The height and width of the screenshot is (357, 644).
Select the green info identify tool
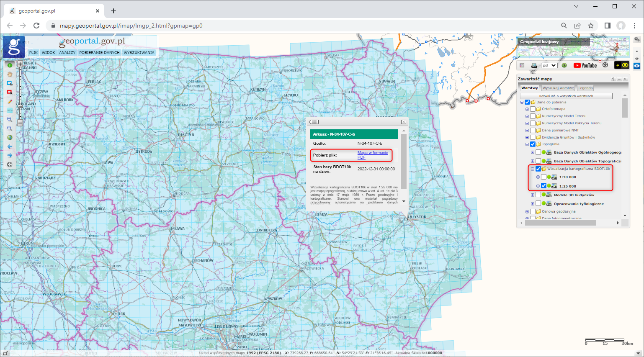tap(10, 65)
